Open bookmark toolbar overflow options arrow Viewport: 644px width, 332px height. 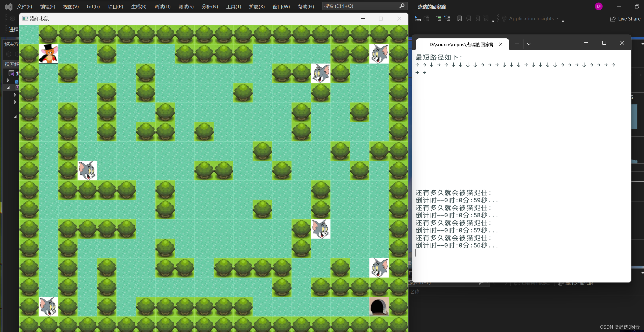493,21
